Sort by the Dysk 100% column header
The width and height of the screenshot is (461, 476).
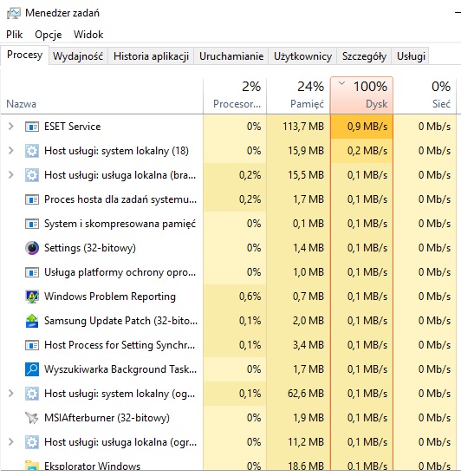[x=361, y=95]
